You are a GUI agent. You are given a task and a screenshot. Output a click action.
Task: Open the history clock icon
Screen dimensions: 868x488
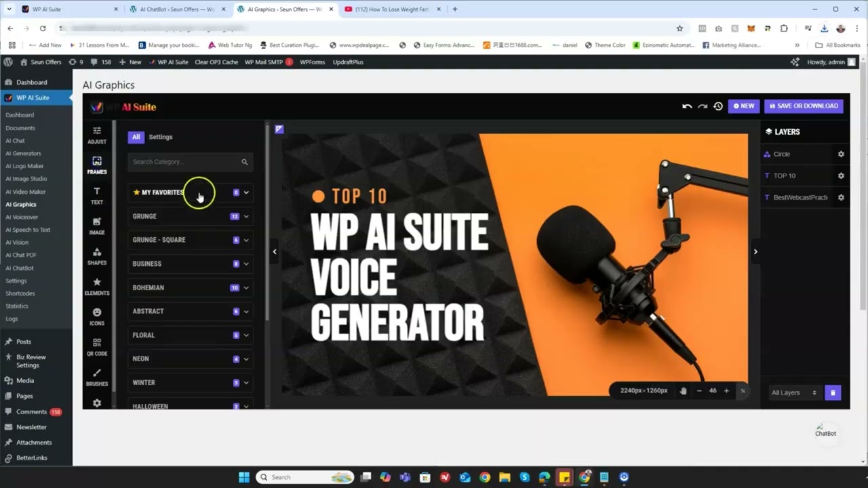(718, 106)
